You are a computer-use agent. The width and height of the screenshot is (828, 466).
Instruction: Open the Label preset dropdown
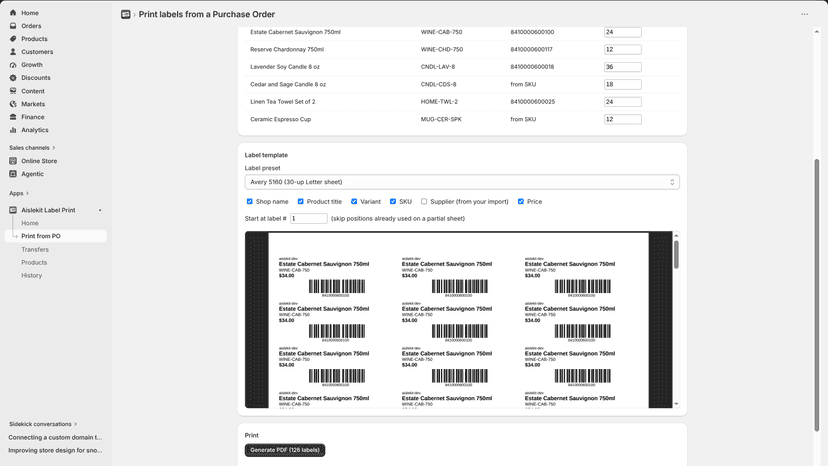point(462,182)
